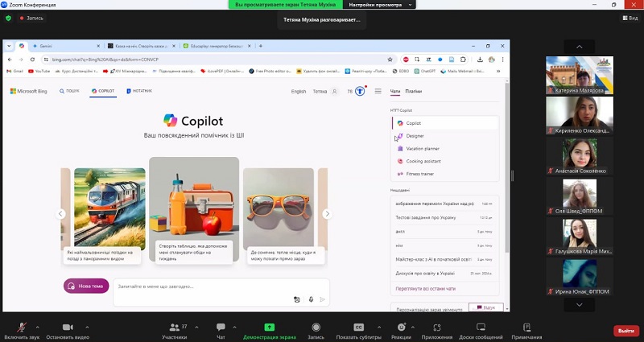Viewport: 644px width, 342px height.
Task: Use microphone in Copilot input
Action: (x=311, y=299)
